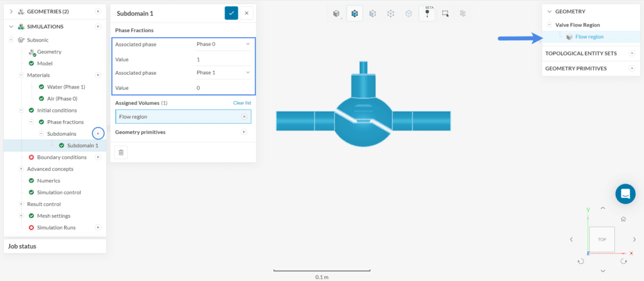Open Geometry under Subsonic simulation
Screen dimensions: 644x281
(x=49, y=52)
